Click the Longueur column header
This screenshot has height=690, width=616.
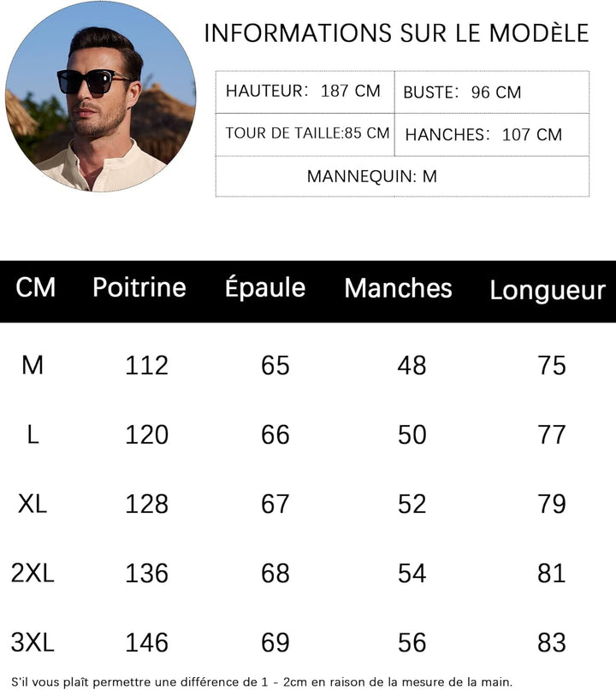(x=548, y=291)
